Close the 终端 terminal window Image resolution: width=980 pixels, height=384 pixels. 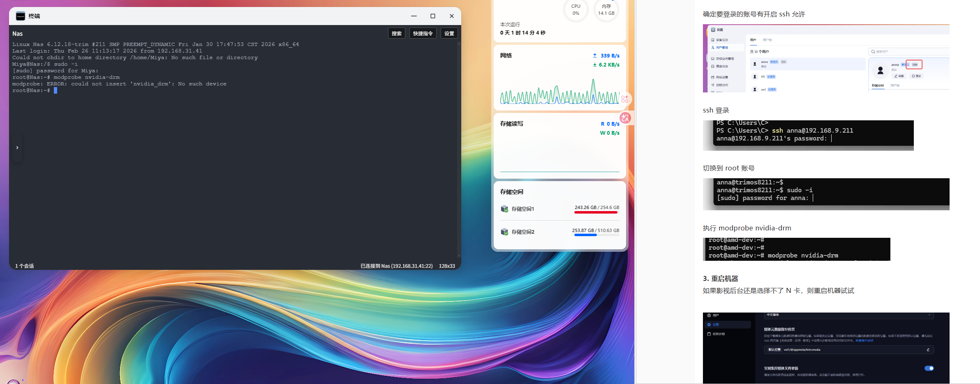point(452,16)
